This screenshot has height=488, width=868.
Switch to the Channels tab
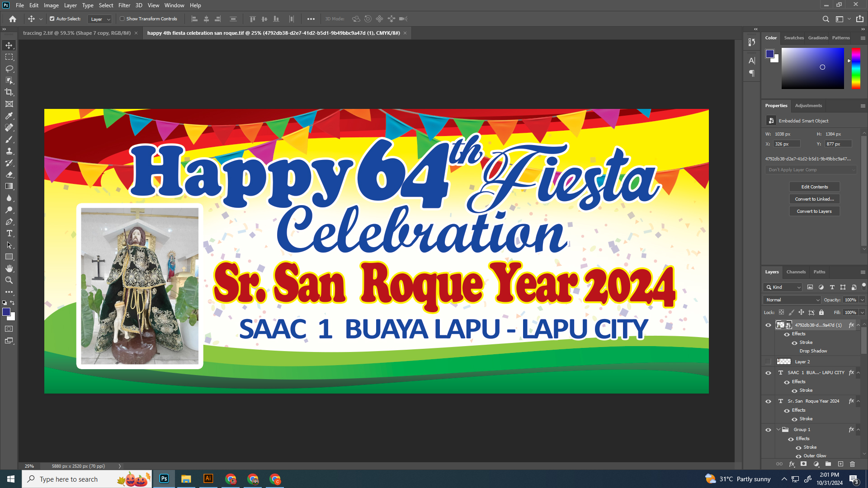pyautogui.click(x=796, y=272)
